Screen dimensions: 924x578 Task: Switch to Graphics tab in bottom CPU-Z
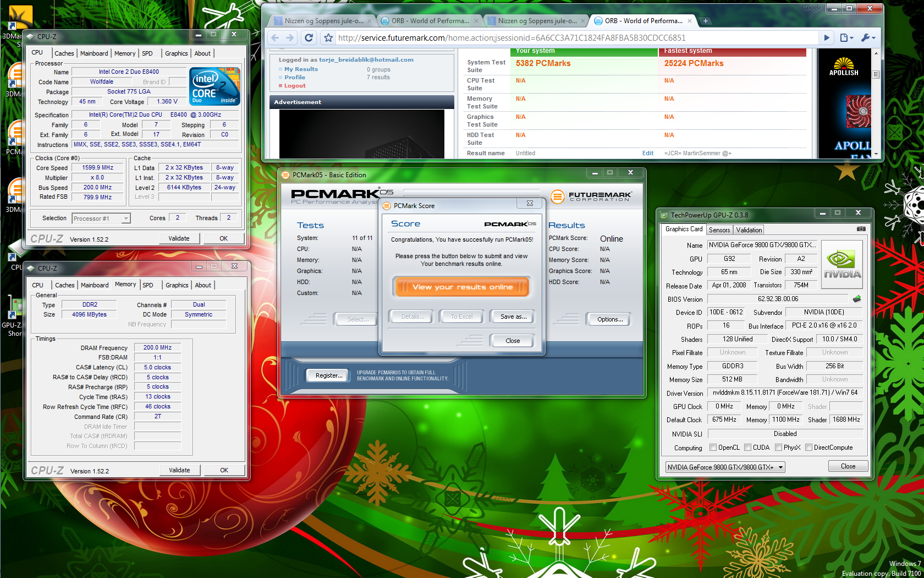pyautogui.click(x=177, y=285)
